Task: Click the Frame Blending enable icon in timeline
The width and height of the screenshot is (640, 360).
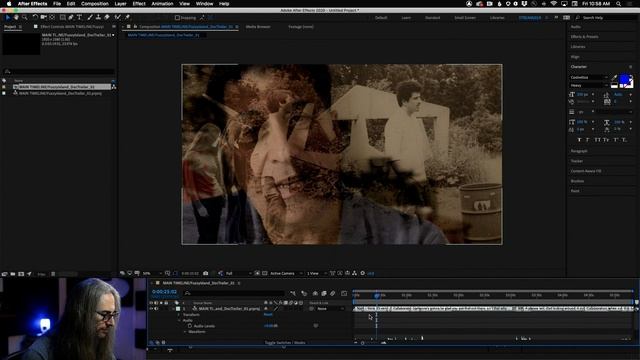Action: (x=324, y=293)
